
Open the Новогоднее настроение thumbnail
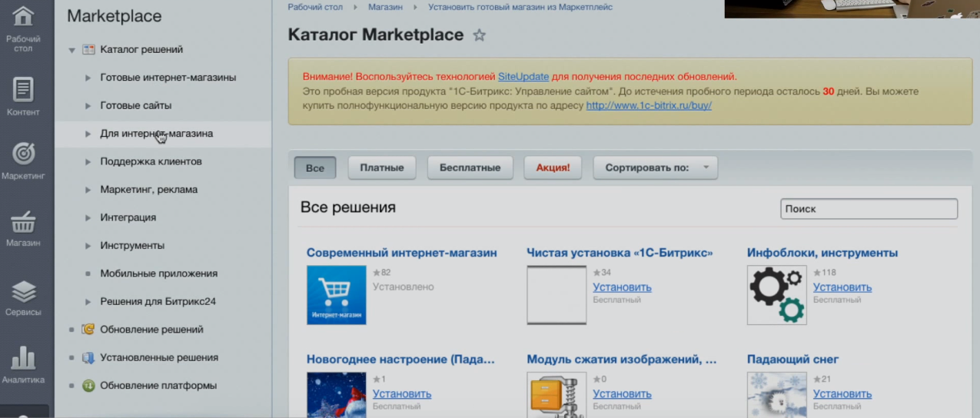(336, 395)
